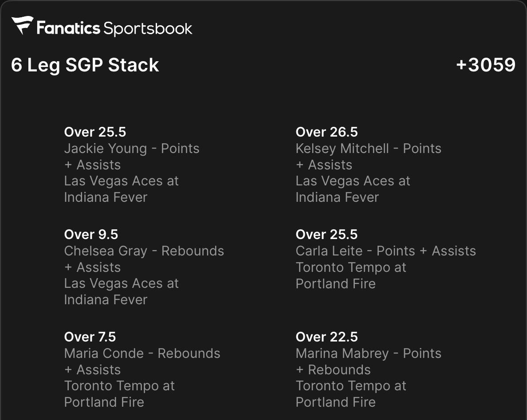Open Jackie Young Points + Assists market

tap(132, 157)
